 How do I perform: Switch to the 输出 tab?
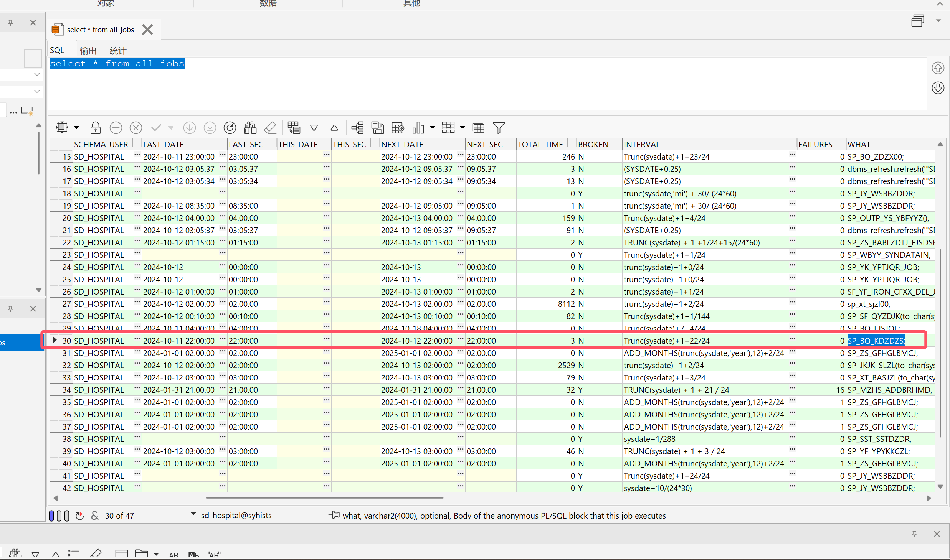coord(88,51)
